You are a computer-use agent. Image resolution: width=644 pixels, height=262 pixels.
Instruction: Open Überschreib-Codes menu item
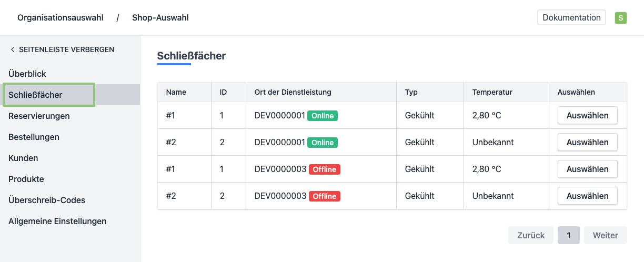[47, 200]
